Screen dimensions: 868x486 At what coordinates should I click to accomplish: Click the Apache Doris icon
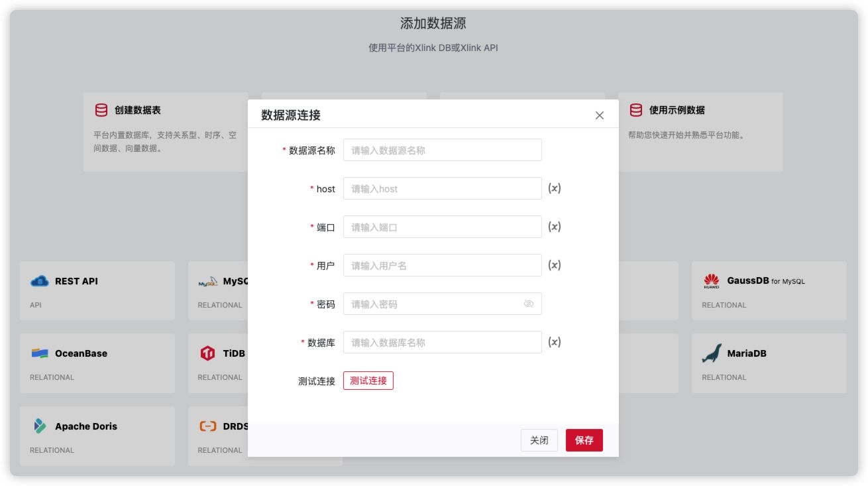[x=39, y=426]
